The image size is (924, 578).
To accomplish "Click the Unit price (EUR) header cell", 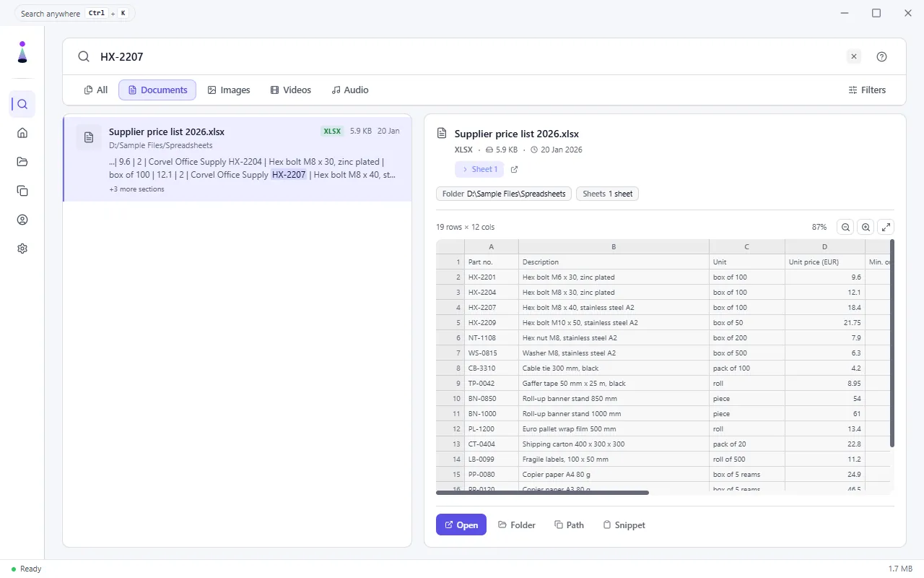I will (825, 262).
